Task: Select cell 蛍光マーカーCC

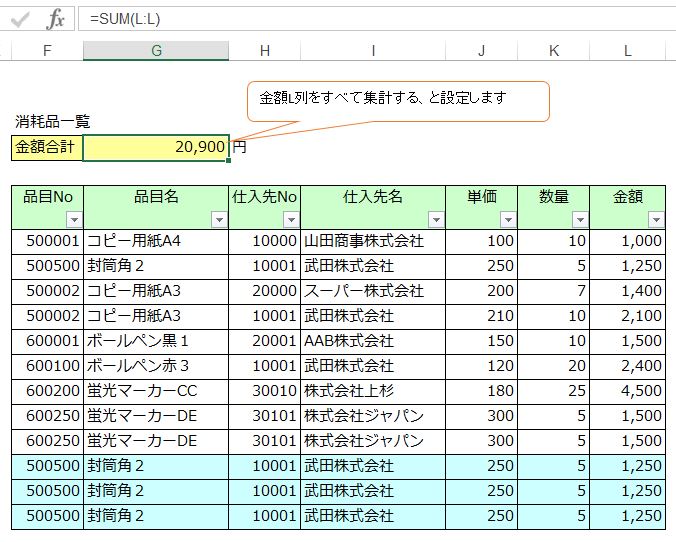Action: pos(156,392)
